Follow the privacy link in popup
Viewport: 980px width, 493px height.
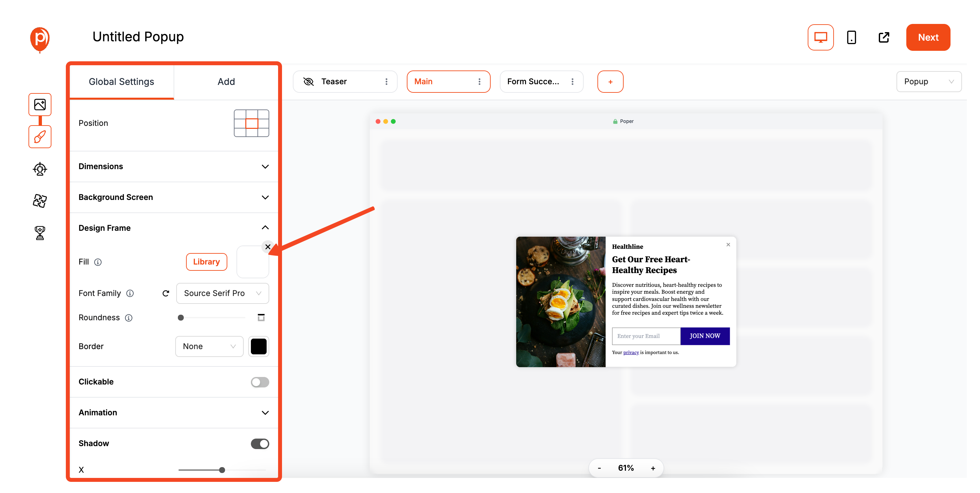[x=631, y=352]
